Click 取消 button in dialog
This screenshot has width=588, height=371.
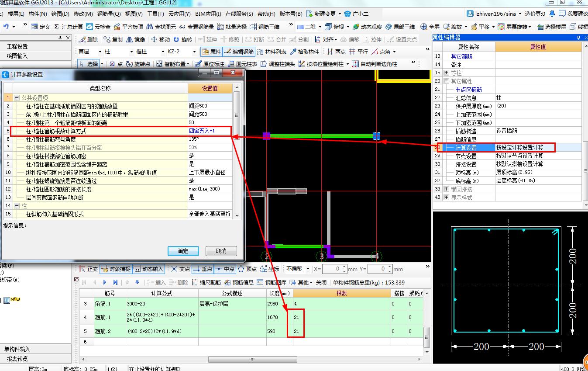click(221, 251)
